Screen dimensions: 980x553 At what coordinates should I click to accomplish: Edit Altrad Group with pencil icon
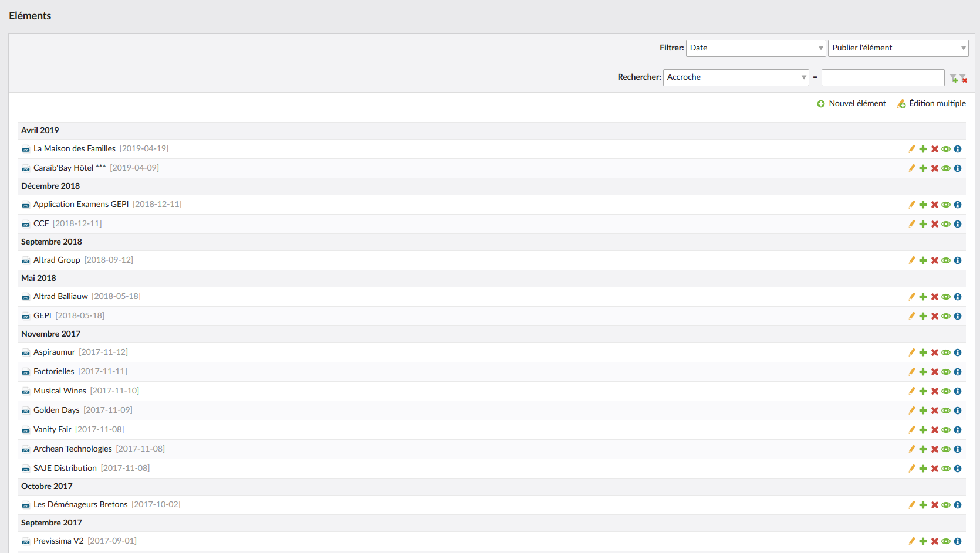[x=912, y=260]
